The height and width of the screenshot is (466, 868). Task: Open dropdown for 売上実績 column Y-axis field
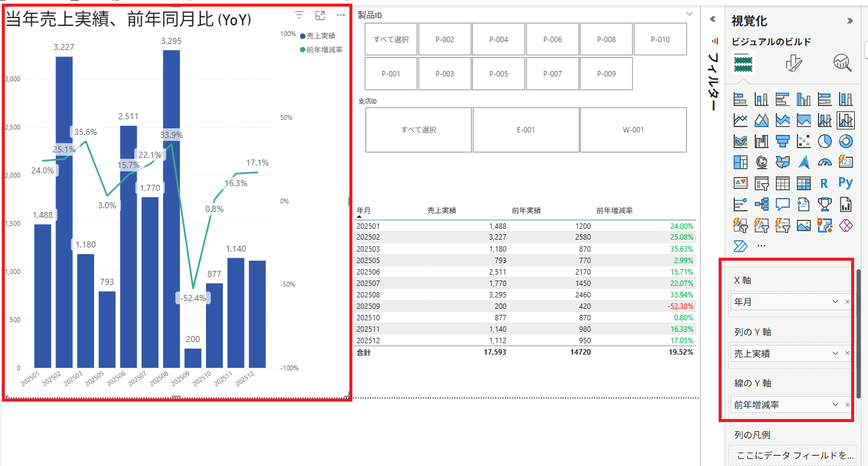835,353
